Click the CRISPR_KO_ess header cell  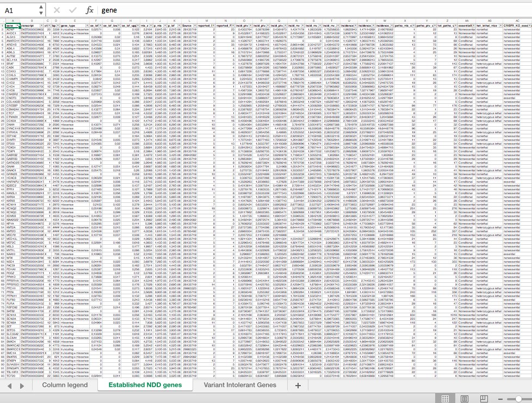pyautogui.click(x=517, y=26)
